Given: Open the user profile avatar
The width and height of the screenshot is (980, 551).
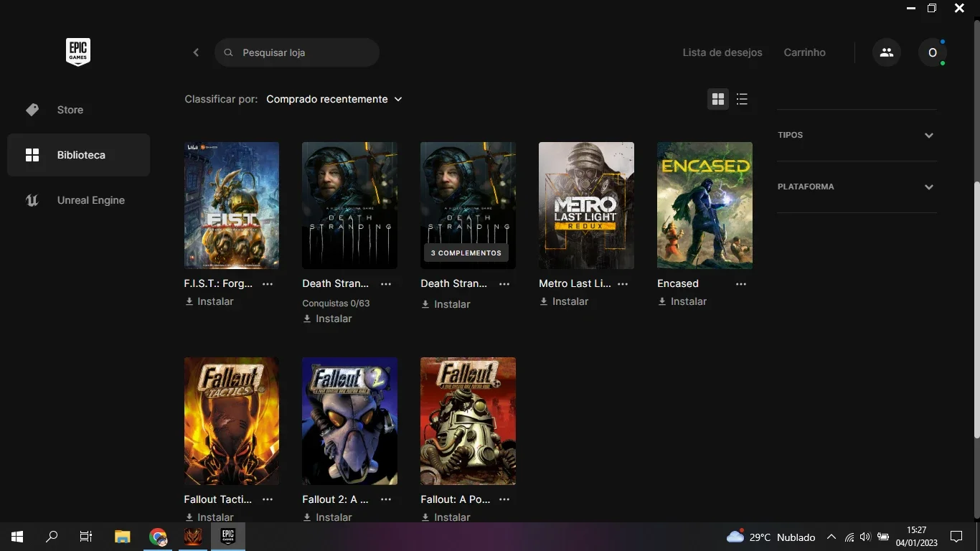Looking at the screenshot, I should [x=933, y=52].
